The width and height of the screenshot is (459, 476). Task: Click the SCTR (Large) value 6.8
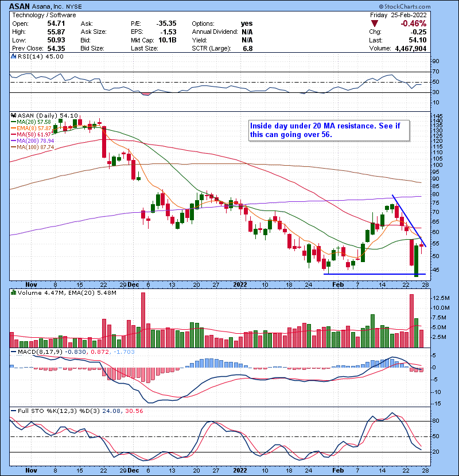(x=248, y=48)
